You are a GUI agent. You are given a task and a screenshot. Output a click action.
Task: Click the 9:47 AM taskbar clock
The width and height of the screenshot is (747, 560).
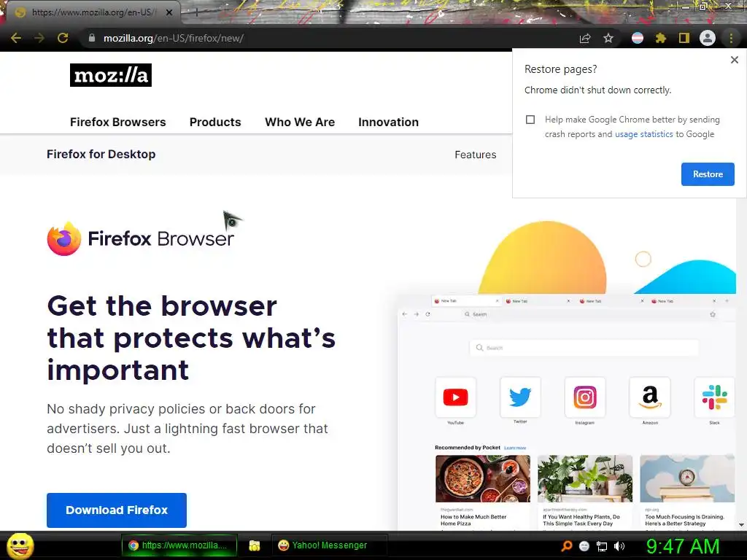pos(683,546)
